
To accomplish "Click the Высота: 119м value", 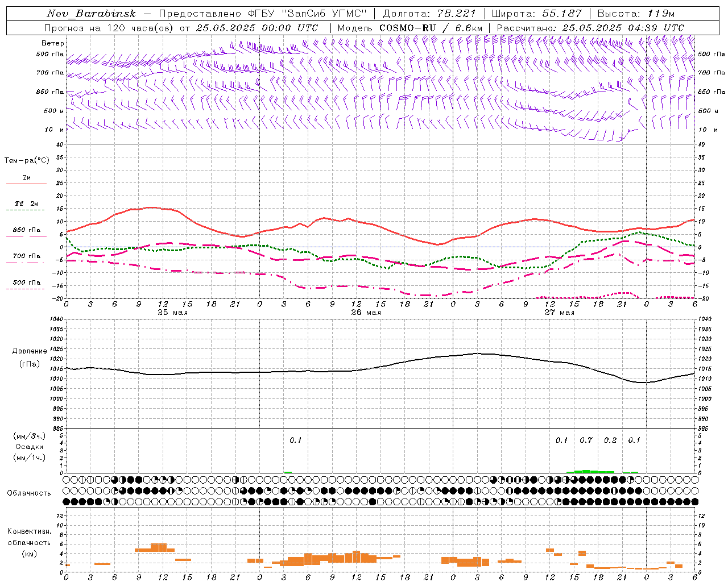I will tap(636, 14).
